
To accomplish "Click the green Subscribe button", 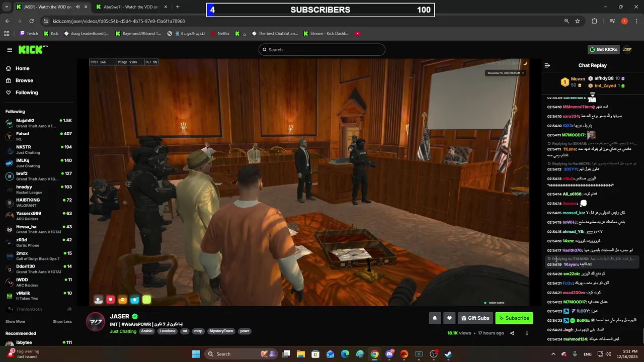I will click(514, 318).
